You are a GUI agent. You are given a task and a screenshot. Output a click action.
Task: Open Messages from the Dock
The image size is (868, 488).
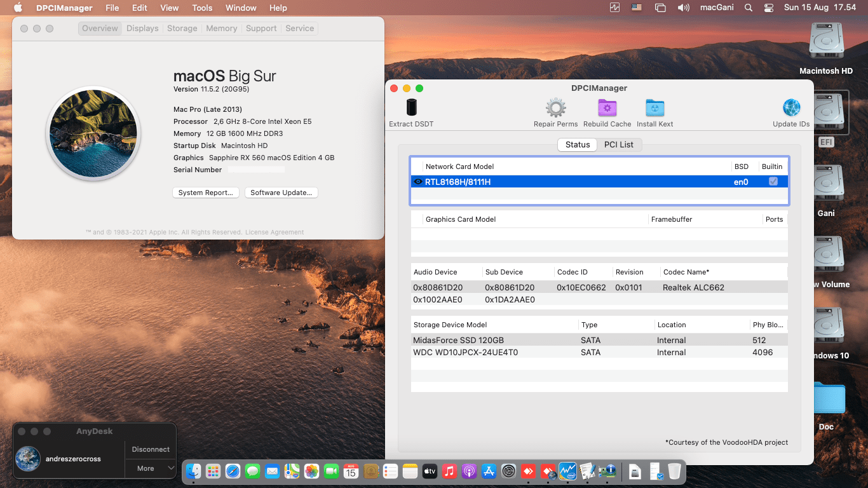[252, 471]
